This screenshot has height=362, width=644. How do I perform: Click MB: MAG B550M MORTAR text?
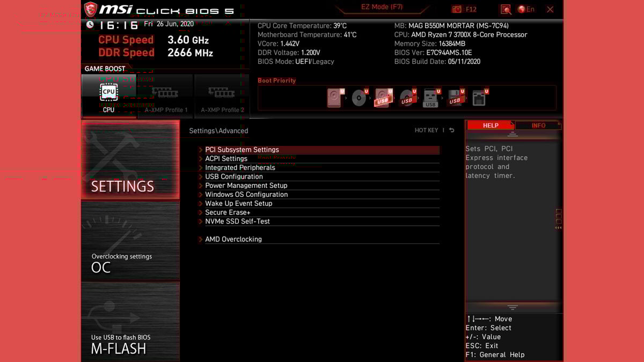451,26
